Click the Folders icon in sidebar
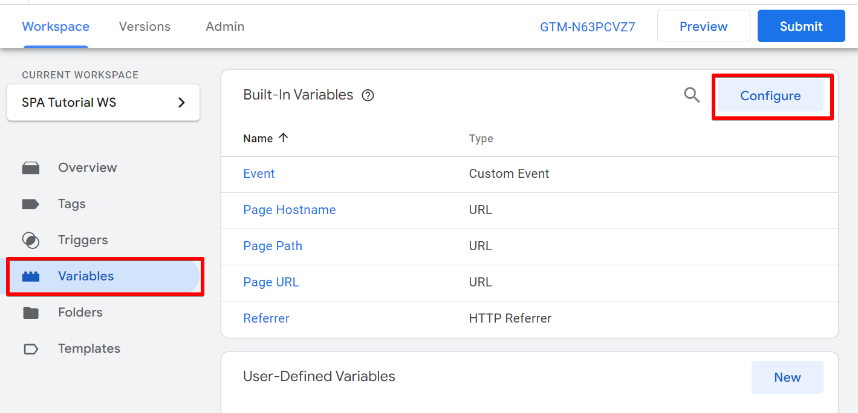The width and height of the screenshot is (858, 413). click(31, 313)
